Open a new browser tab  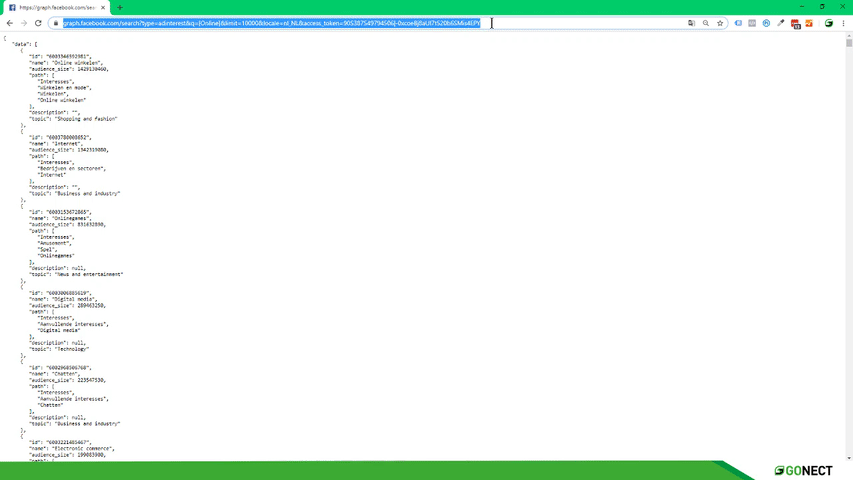coord(120,8)
